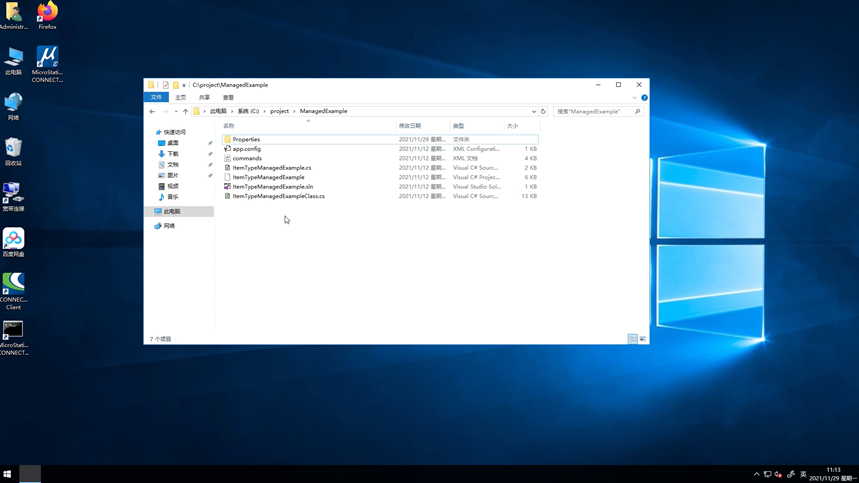This screenshot has width=859, height=483.
Task: Switch to the 查看 ribbon tab
Action: point(228,97)
